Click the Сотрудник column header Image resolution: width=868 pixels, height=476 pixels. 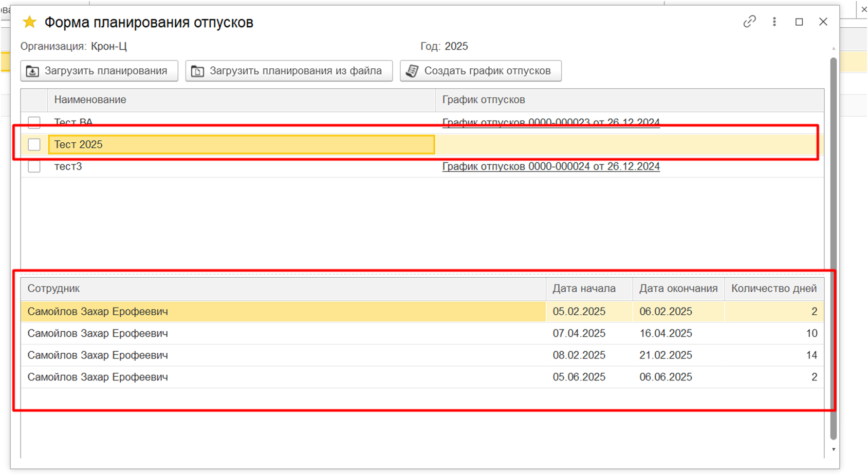283,289
